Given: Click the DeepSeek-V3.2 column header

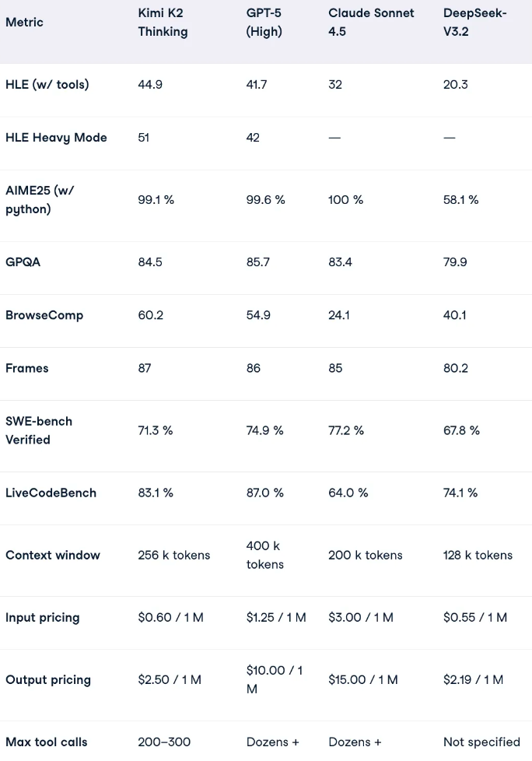Looking at the screenshot, I should 474,23.
